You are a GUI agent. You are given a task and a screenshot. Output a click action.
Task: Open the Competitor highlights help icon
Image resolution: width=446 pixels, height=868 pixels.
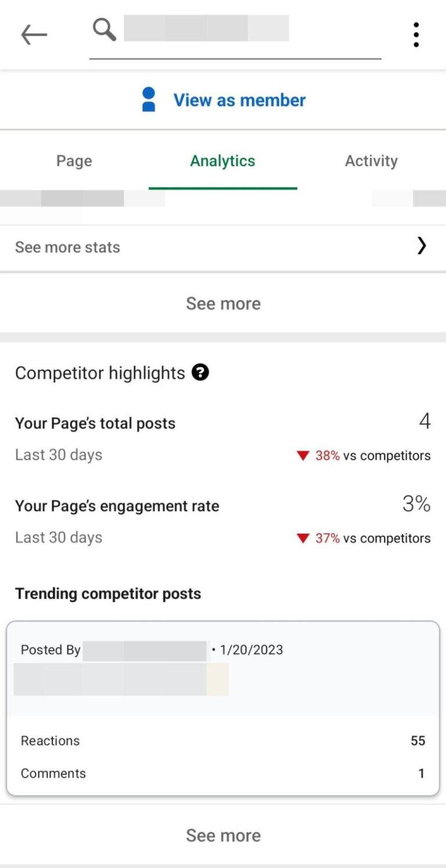click(200, 373)
